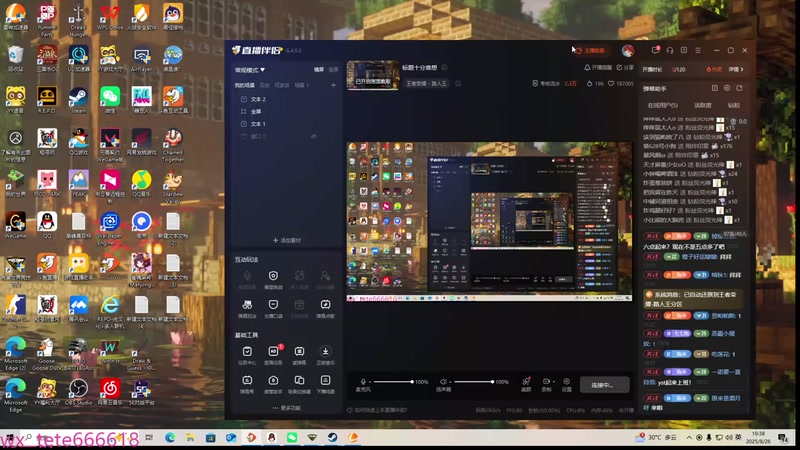This screenshot has width=800, height=450.
Task: Edit the stream title with pencil icon
Action: point(445,67)
